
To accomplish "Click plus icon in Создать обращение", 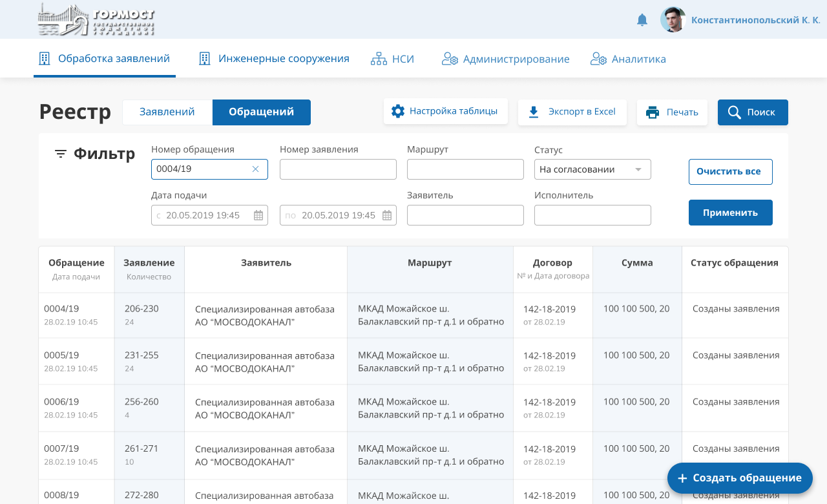I will [682, 478].
